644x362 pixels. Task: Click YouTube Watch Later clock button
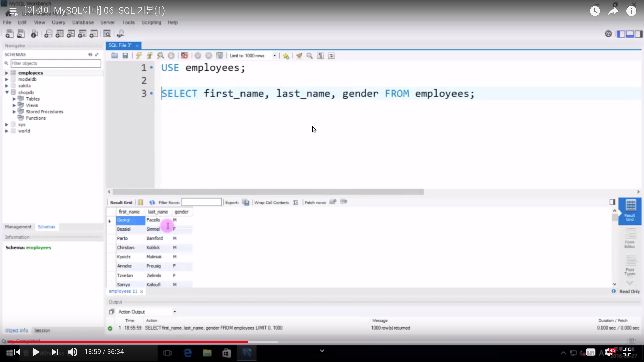[595, 11]
